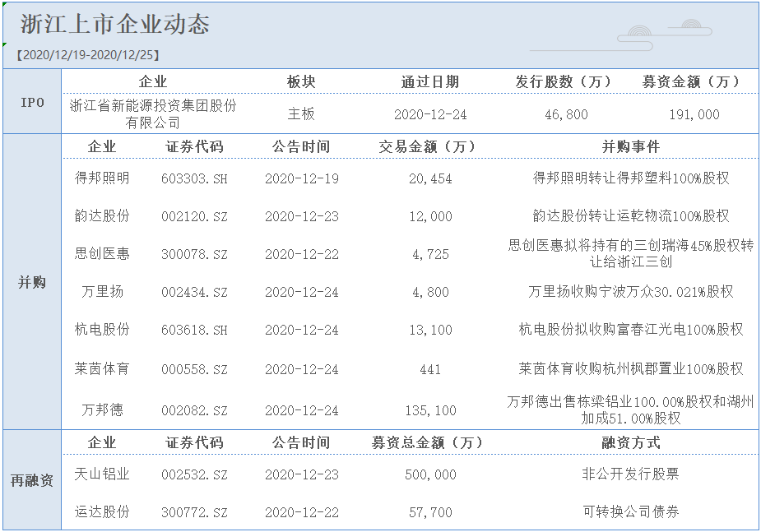Click financing method 非公开发行股票
The height and width of the screenshot is (532, 761).
631,474
